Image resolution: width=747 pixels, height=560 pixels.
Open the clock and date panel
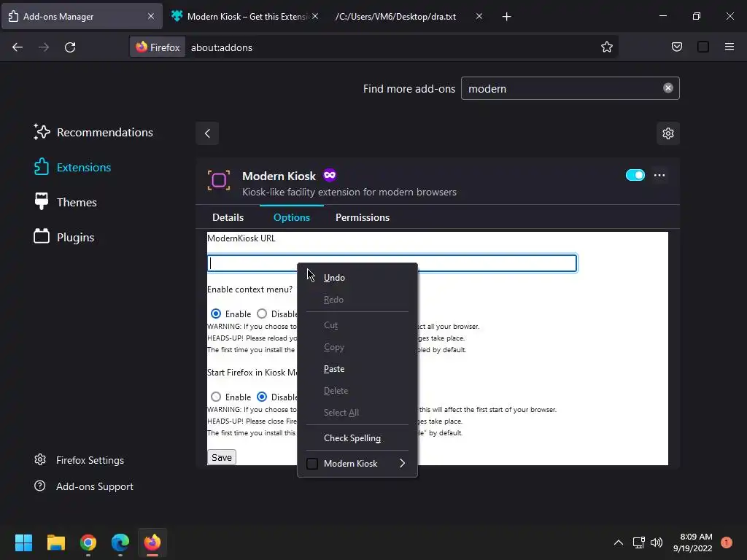692,542
